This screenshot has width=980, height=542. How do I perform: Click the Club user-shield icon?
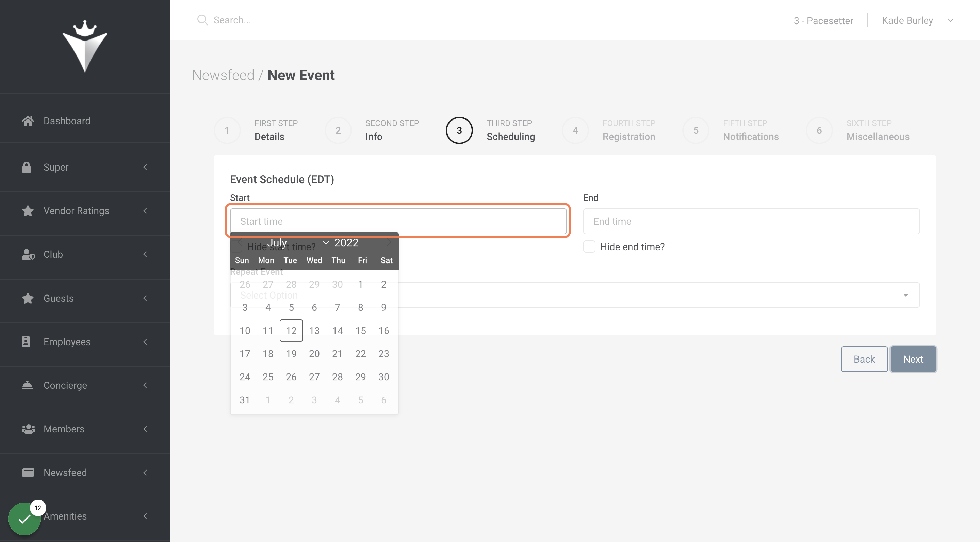[x=28, y=254]
